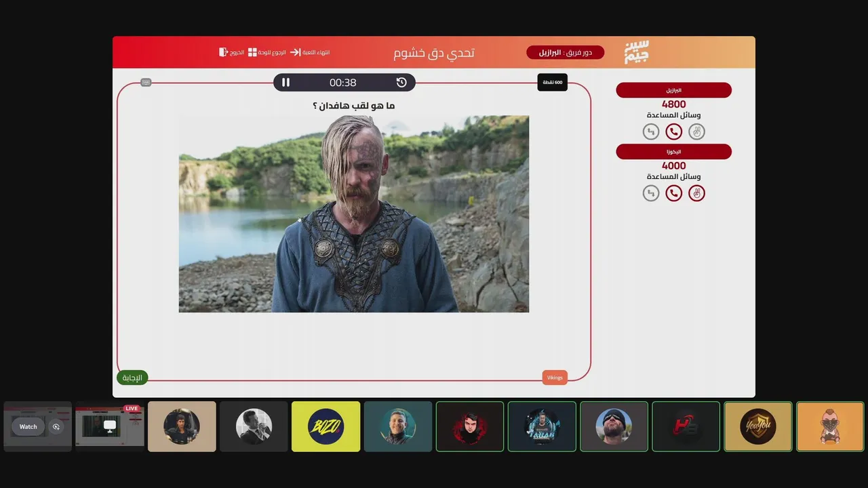The image size is (868, 488).
Task: Click the question text ما هو لقب هافدان
Action: (x=353, y=106)
